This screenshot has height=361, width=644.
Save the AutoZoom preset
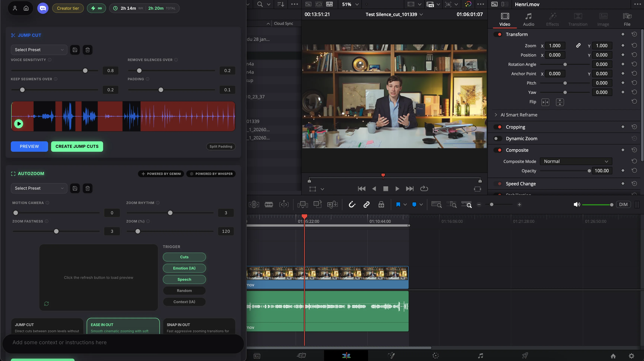click(x=75, y=188)
